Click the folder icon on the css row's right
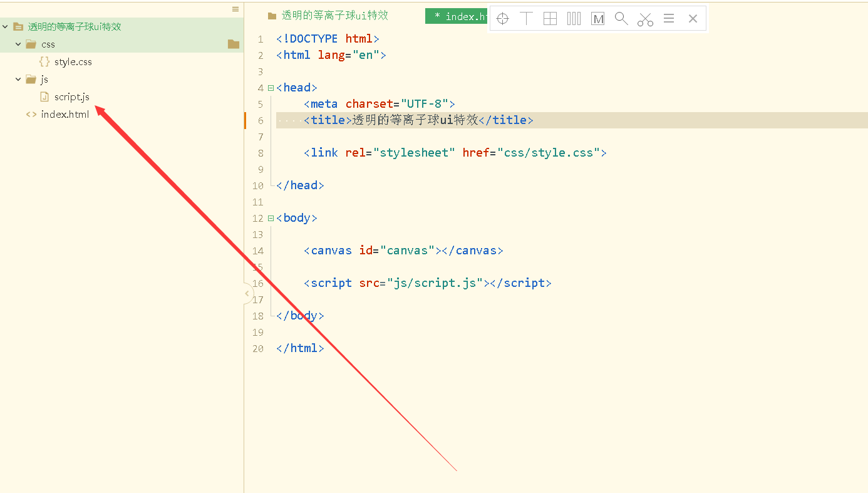Viewport: 868px width, 493px height. pos(234,44)
